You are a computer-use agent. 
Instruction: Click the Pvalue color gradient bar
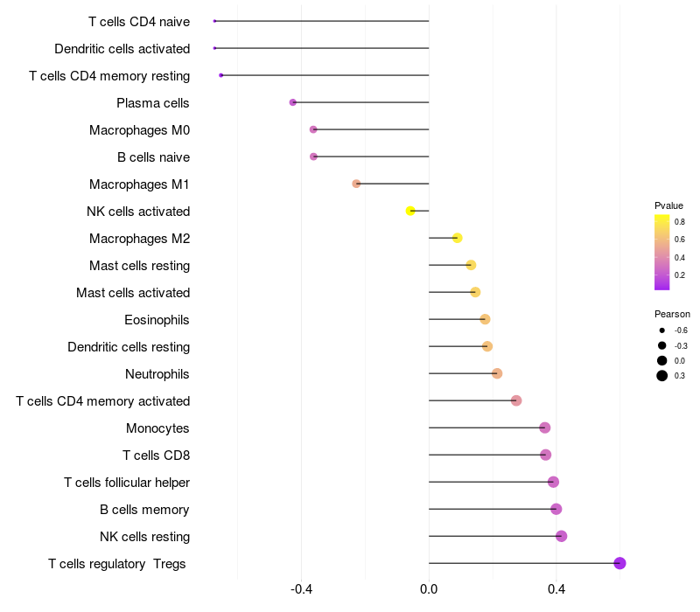[x=661, y=252]
